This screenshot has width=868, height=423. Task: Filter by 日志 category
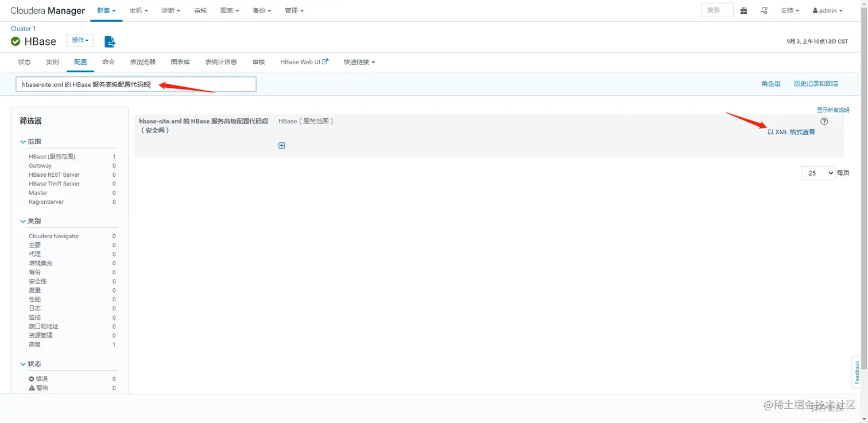tap(35, 309)
